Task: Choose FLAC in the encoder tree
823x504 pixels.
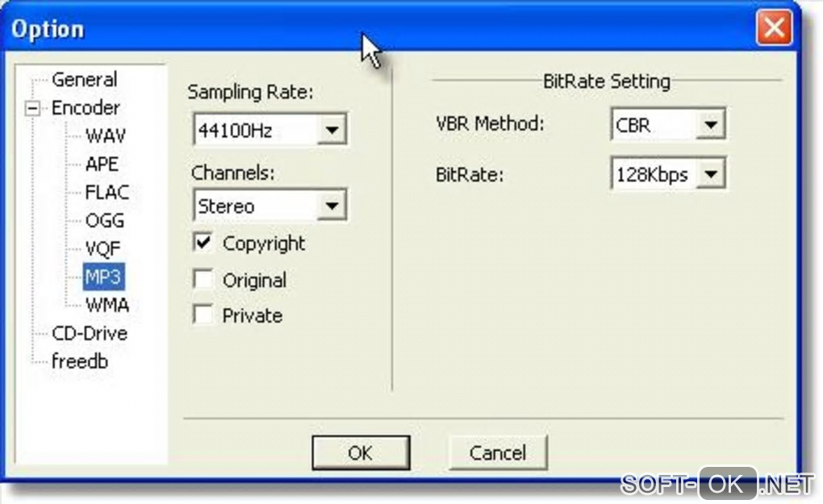Action: coord(107,193)
